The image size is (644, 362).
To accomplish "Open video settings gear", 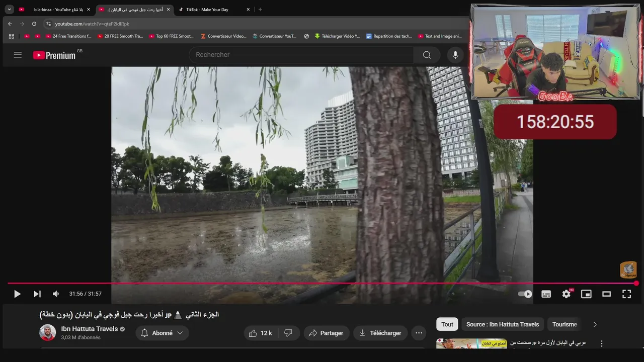I will point(567,294).
